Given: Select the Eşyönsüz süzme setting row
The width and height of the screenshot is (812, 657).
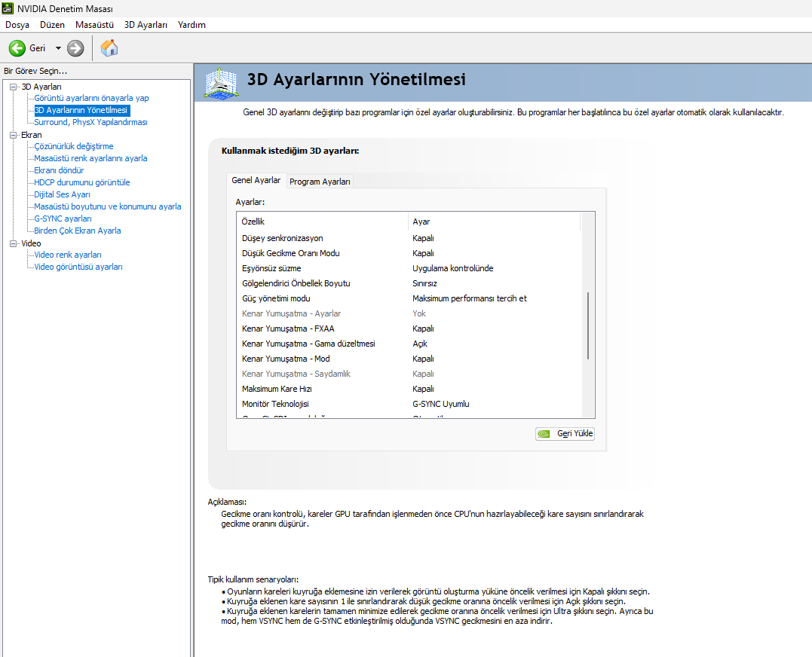Looking at the screenshot, I should click(409, 268).
